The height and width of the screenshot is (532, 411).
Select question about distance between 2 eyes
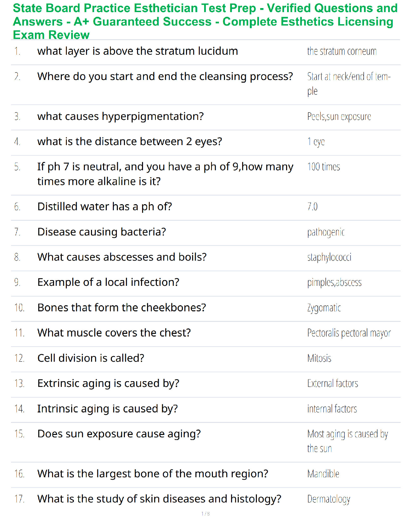point(130,141)
